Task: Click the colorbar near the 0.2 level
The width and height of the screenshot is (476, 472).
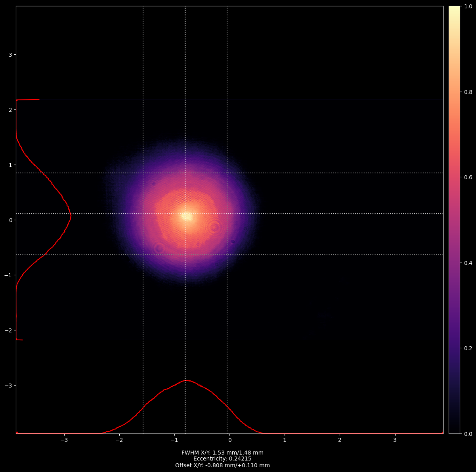Action: [454, 348]
